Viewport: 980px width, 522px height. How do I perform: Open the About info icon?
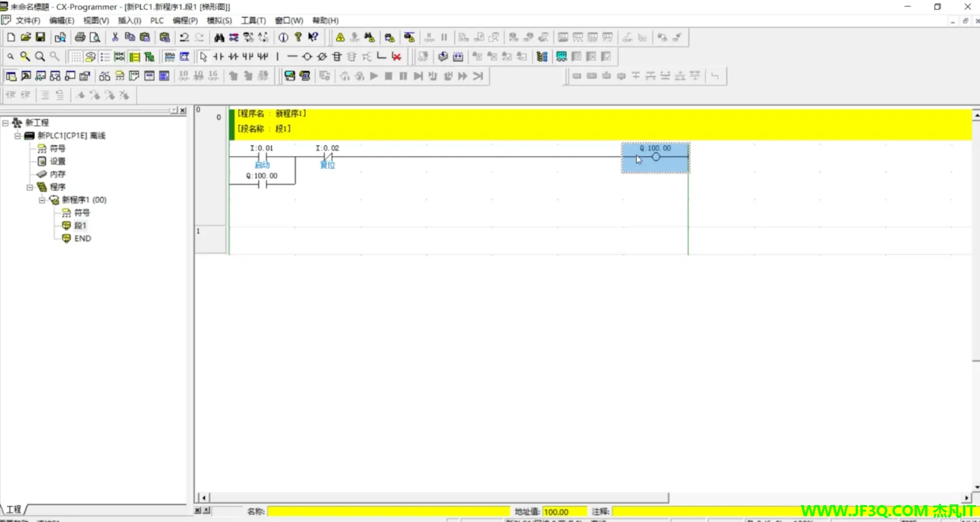[283, 37]
